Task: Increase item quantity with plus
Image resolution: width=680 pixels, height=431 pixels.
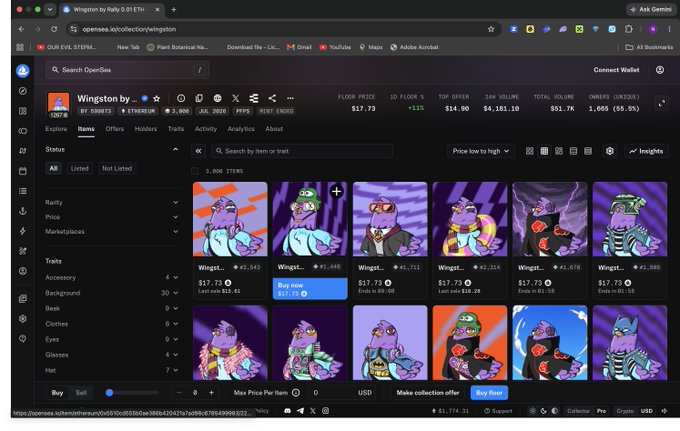Action: 211,393
